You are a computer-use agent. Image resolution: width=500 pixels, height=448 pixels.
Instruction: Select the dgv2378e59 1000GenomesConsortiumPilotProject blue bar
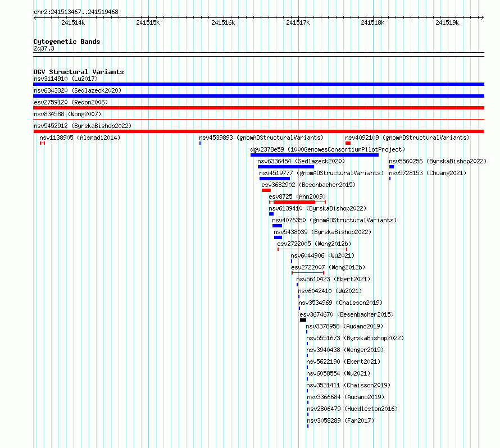click(315, 155)
